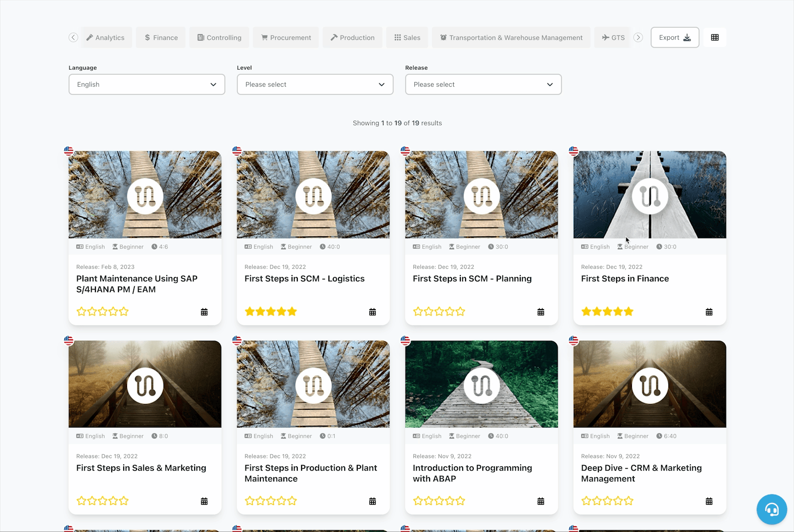Select the GTS category tab
Viewport: 794px width, 532px height.
613,37
